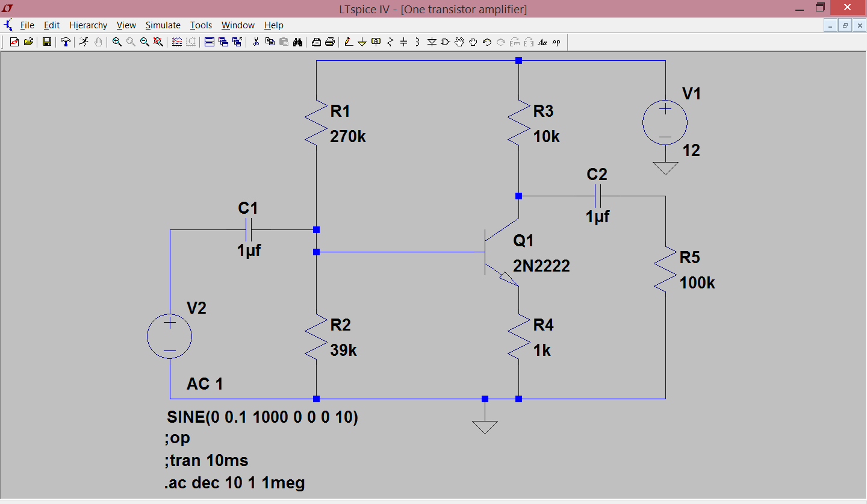Select the R2 39k value label
The image size is (867, 504).
click(x=344, y=350)
